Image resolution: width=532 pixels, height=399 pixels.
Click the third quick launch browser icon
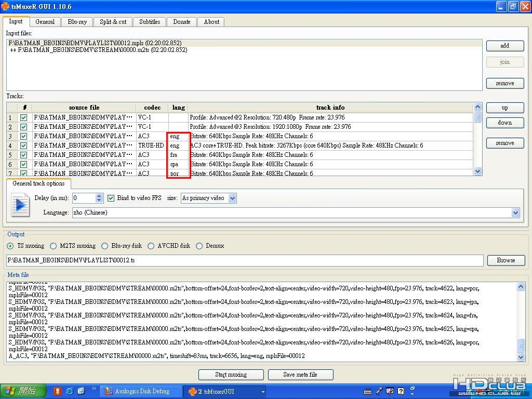[x=82, y=391]
